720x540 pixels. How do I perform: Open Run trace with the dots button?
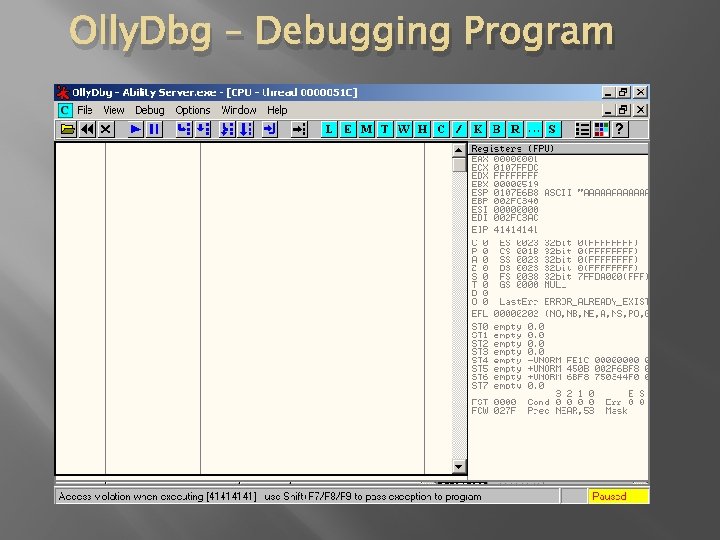pos(534,129)
